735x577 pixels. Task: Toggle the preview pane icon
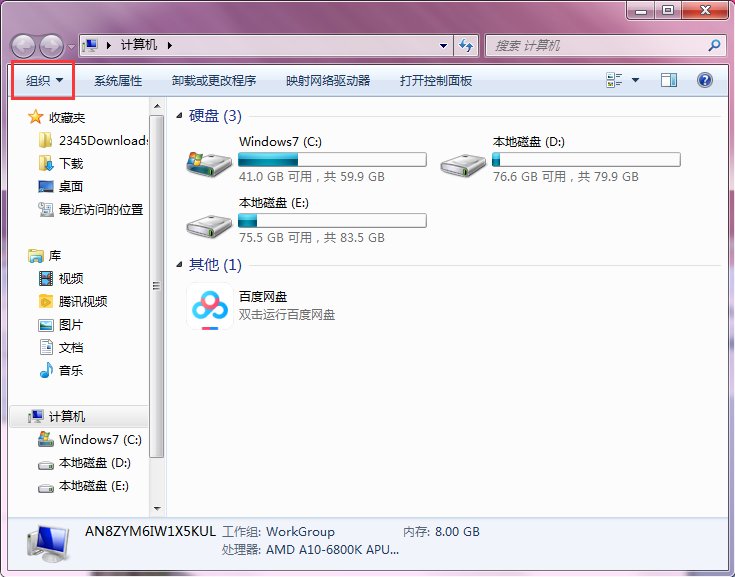668,80
